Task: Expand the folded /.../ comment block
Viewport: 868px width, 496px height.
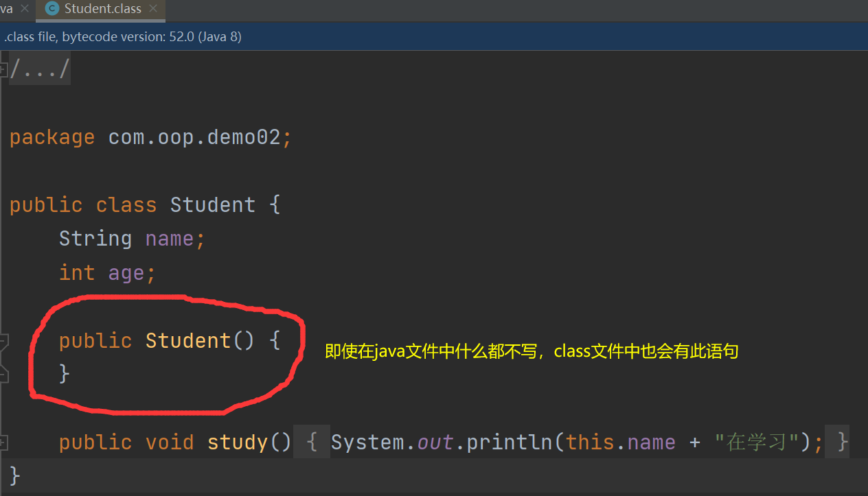Action: [3, 69]
